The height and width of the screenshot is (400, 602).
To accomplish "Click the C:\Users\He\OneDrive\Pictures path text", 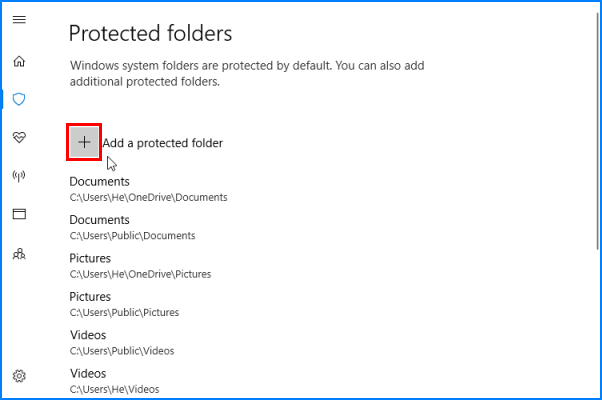I will [140, 274].
